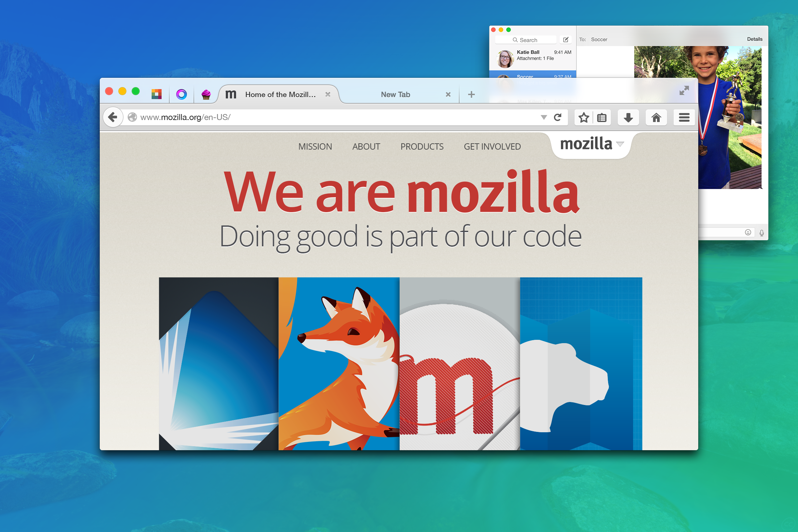Enter full screen with the expand arrows icon
The height and width of the screenshot is (532, 798).
(x=684, y=90)
